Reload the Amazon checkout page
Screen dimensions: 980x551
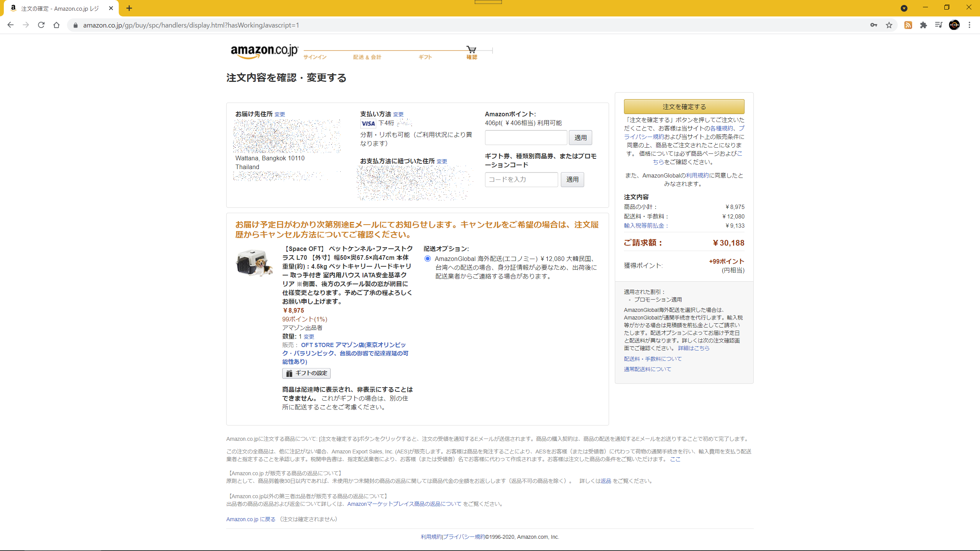click(x=41, y=25)
